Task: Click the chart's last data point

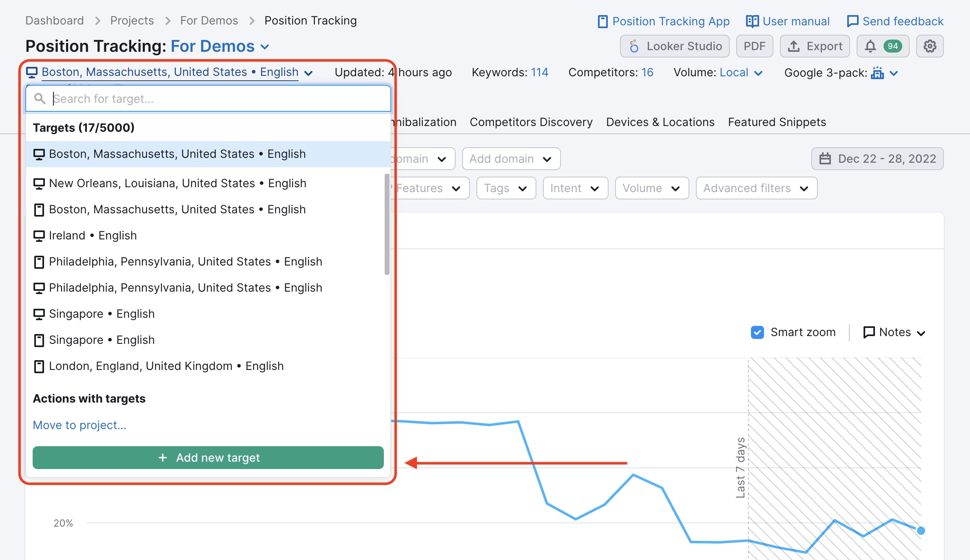Action: coord(921,531)
